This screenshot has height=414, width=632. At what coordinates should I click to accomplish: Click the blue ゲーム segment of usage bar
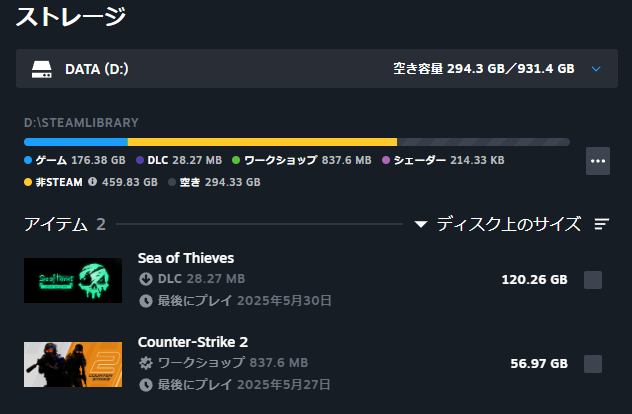[x=76, y=142]
